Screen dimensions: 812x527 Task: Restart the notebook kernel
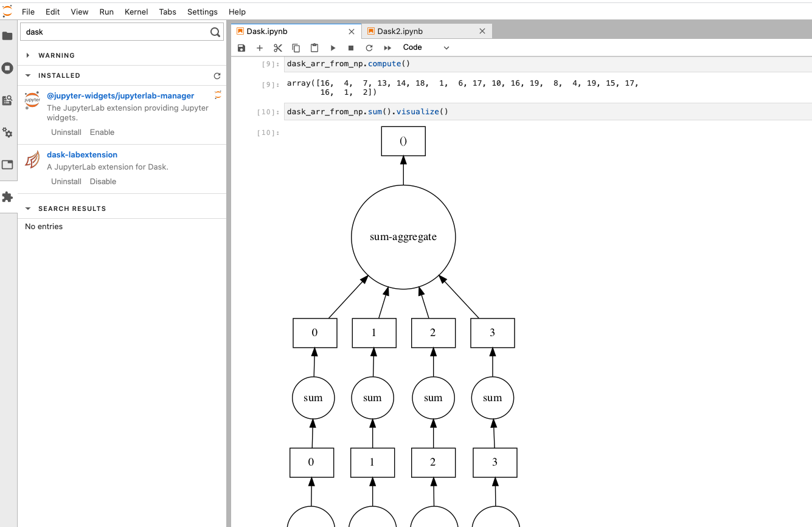(369, 47)
